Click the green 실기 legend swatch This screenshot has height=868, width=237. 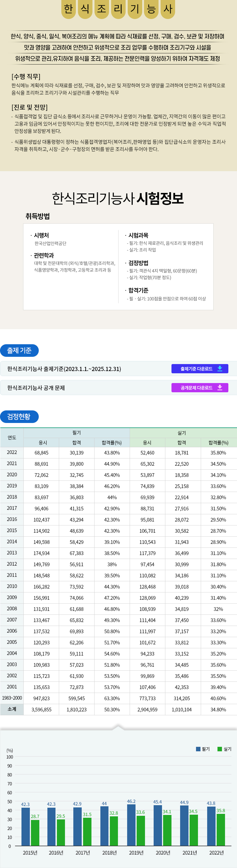(x=219, y=749)
